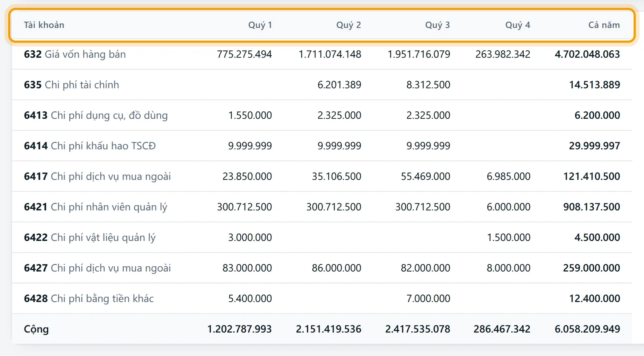Click account '6414 Chi phí khấu hao TSCĐ'
The height and width of the screenshot is (356, 644).
[90, 146]
